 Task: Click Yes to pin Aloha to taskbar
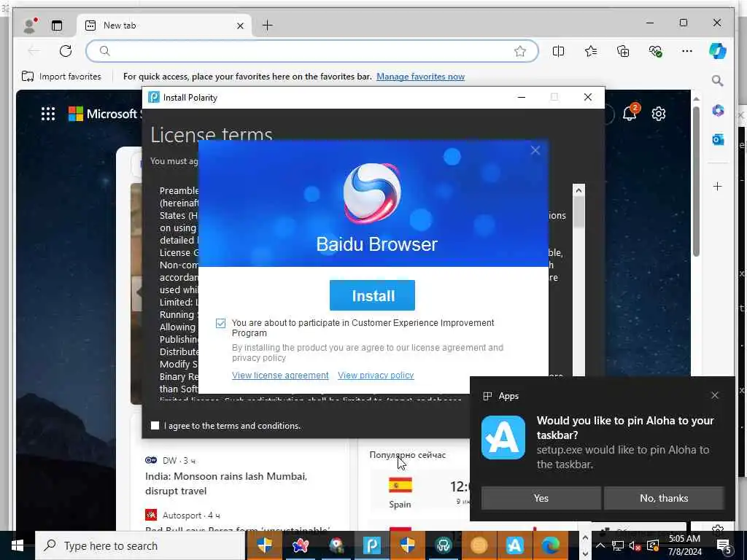coord(541,498)
